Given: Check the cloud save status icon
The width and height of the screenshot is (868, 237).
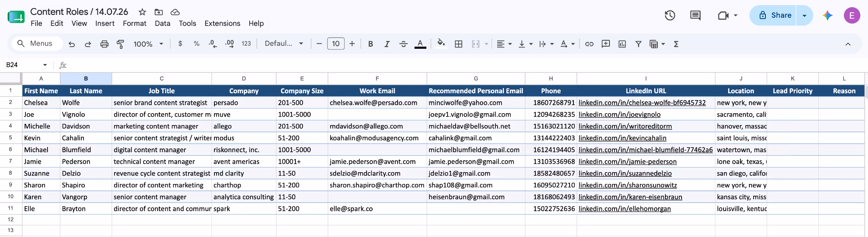Looking at the screenshot, I should pos(175,12).
